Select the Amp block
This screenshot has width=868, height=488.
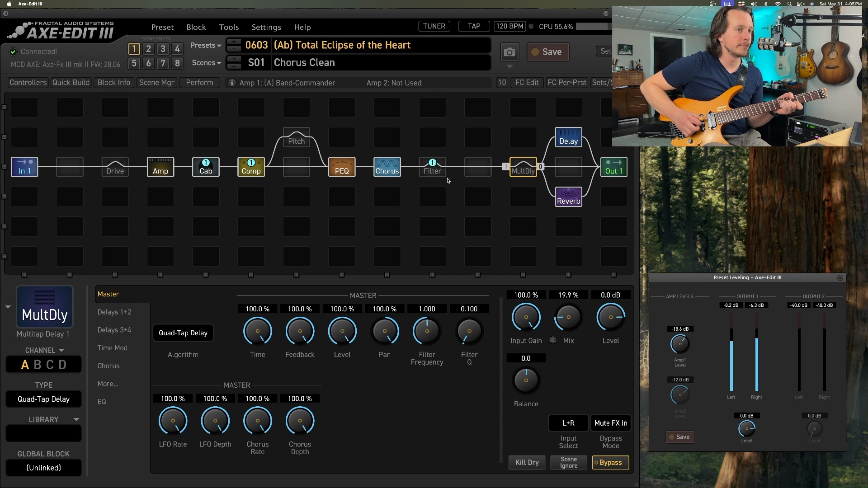tap(160, 167)
